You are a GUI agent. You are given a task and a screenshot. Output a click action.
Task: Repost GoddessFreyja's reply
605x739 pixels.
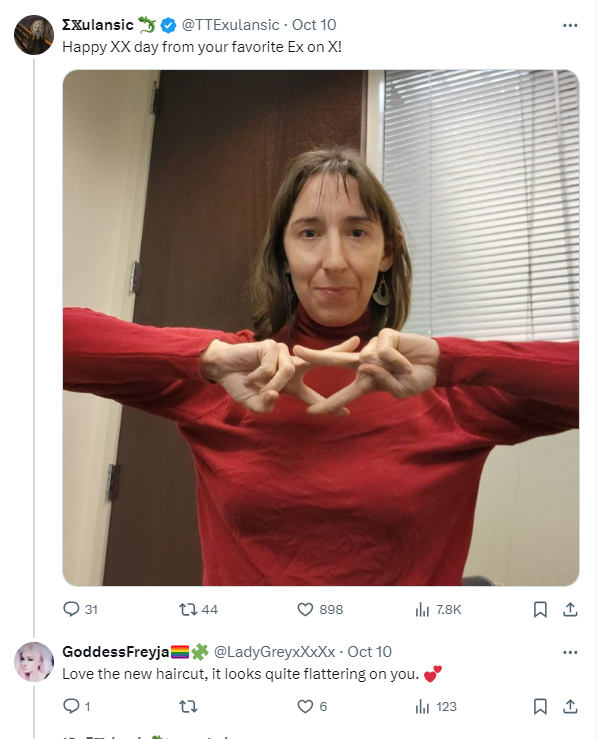tap(188, 706)
